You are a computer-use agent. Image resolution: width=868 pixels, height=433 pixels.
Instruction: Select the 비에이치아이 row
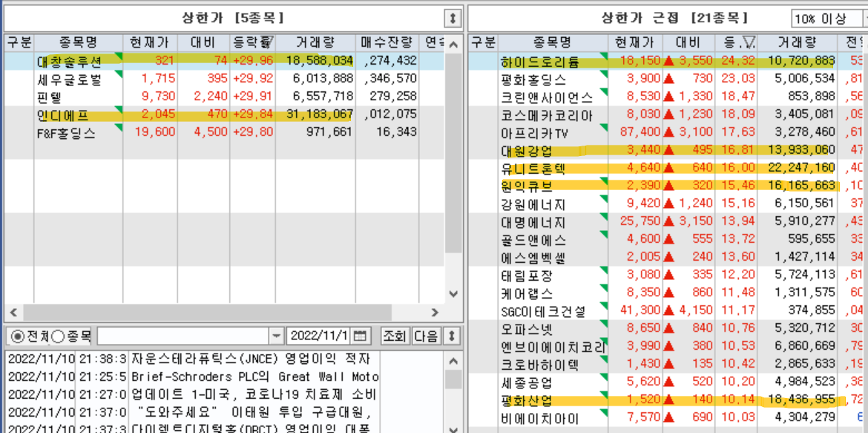tap(668, 417)
